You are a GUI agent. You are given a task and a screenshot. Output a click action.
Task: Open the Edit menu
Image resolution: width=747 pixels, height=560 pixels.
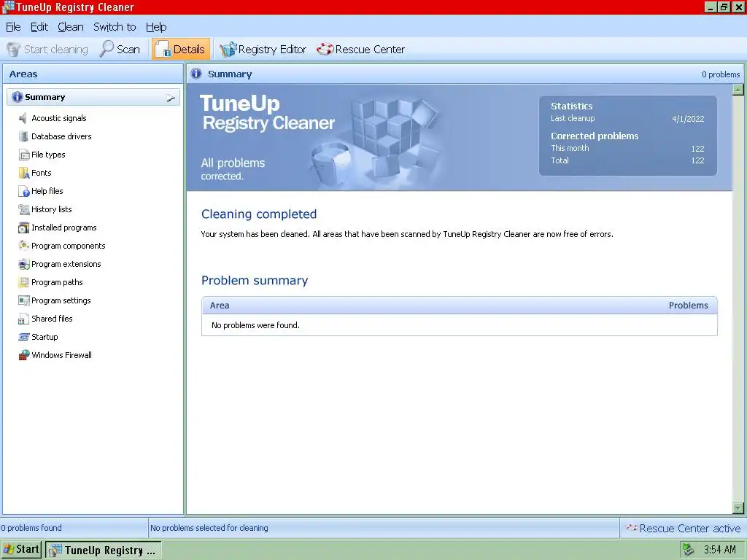point(39,27)
